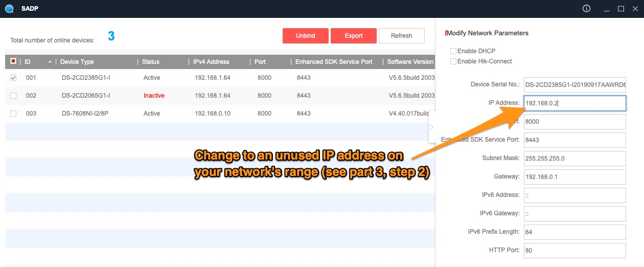Open the info icon in title bar
Screen dimensions: 644x267
586,9
